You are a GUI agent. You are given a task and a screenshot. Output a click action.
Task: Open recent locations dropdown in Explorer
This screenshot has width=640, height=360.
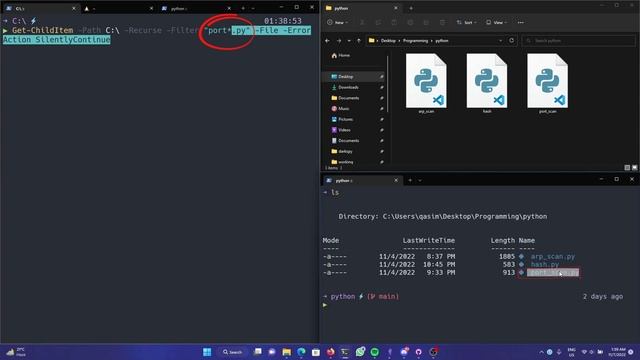349,40
